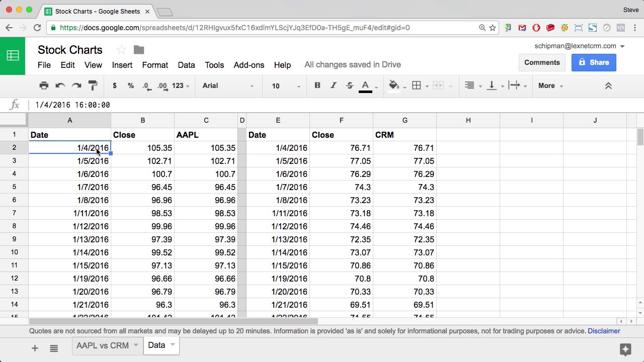Viewport: 644px width, 362px height.
Task: Open the Add-ons menu
Action: [x=249, y=65]
